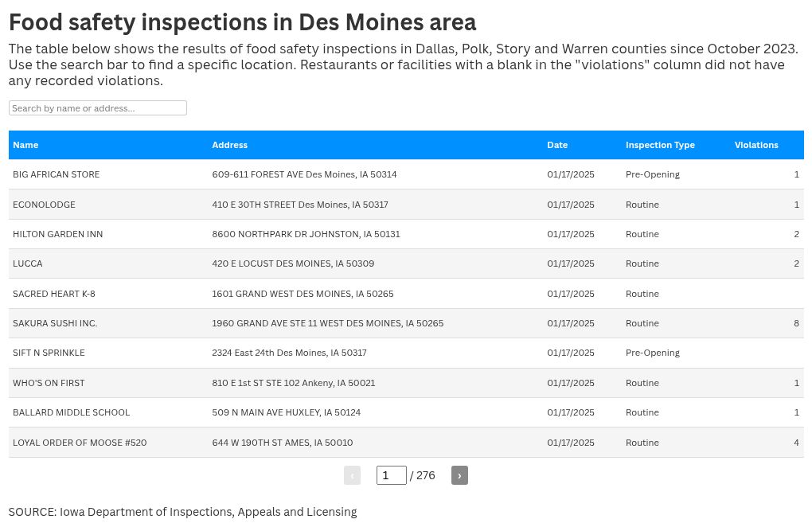
Task: Click the previous page arrow
Action: tap(352, 474)
